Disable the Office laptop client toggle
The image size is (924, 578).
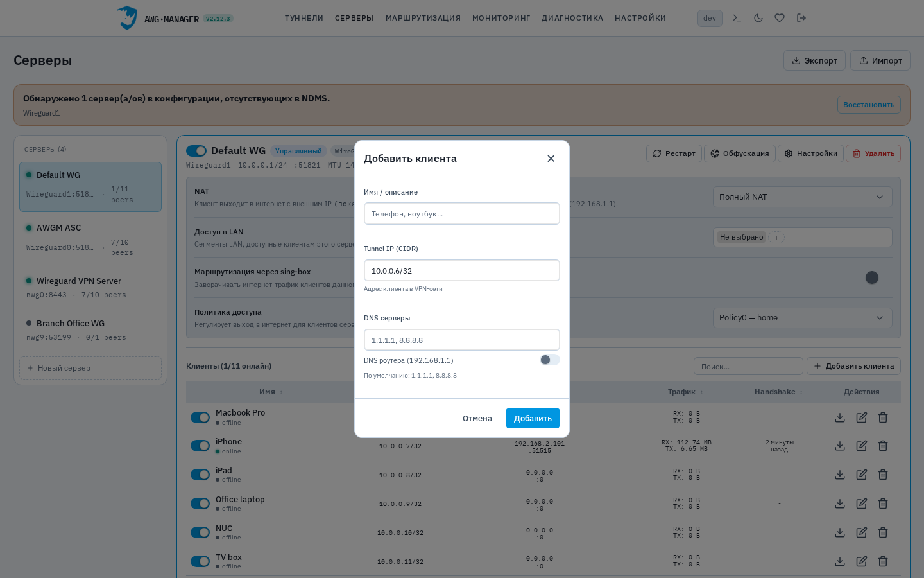tap(200, 504)
